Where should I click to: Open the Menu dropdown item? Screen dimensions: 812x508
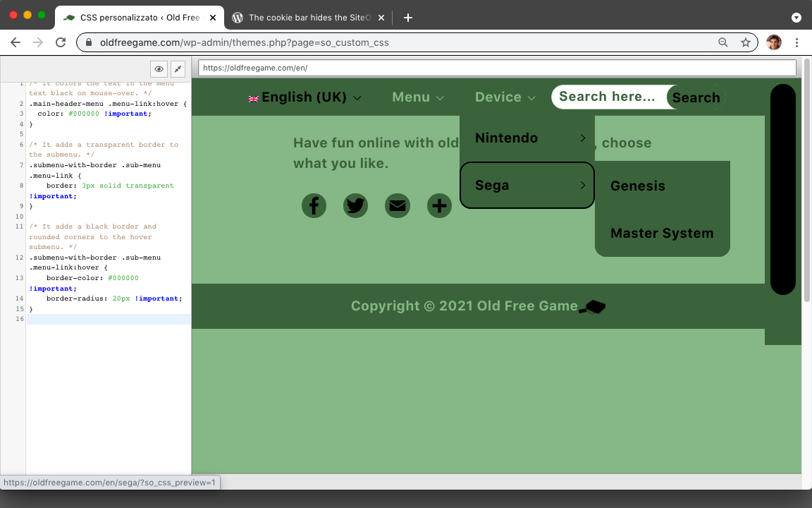click(x=411, y=97)
